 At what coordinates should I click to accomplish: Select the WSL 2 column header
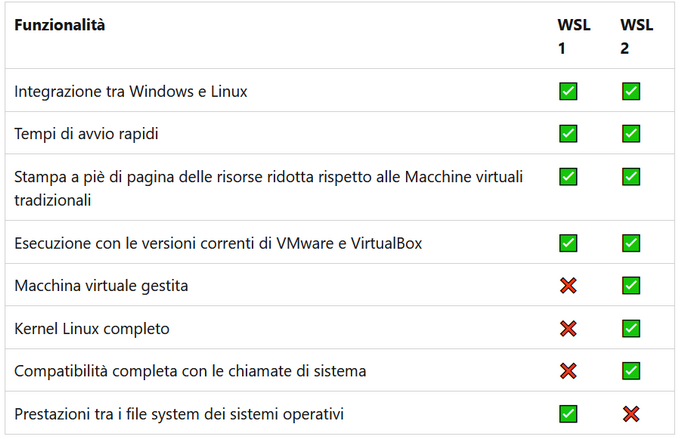(x=636, y=36)
